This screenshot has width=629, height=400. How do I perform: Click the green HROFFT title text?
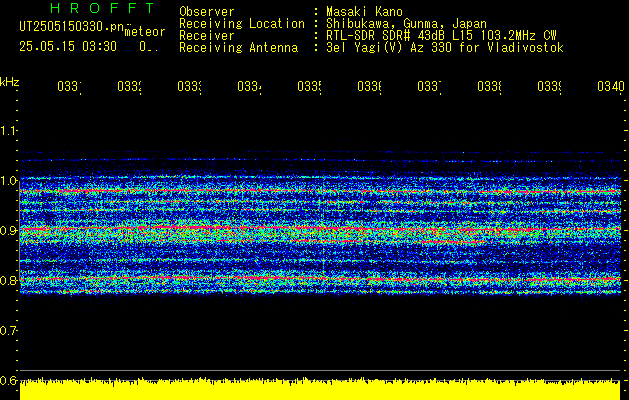[x=102, y=8]
